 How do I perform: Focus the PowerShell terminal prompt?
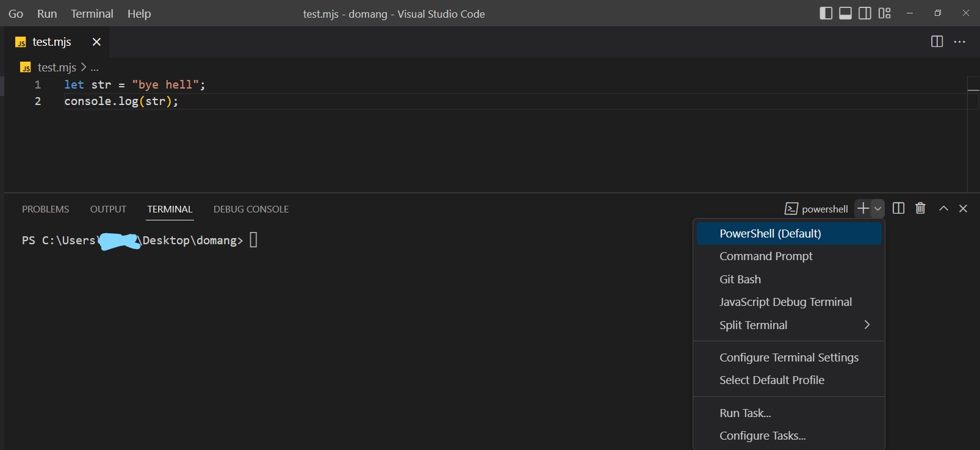(140, 241)
